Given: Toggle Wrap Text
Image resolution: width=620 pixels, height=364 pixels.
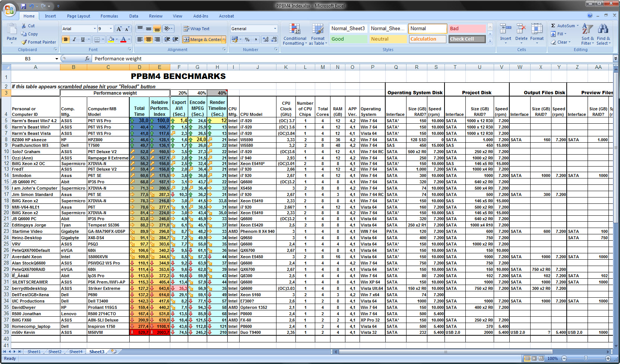Looking at the screenshot, I should click(x=196, y=29).
